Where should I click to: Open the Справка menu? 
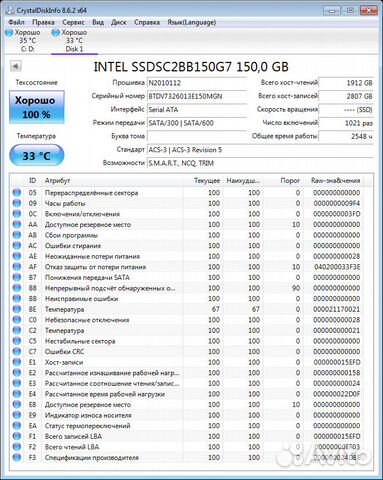point(147,22)
